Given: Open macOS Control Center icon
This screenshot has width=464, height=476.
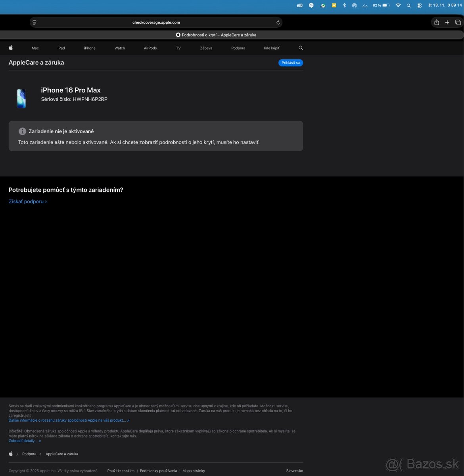Looking at the screenshot, I should coord(420,6).
